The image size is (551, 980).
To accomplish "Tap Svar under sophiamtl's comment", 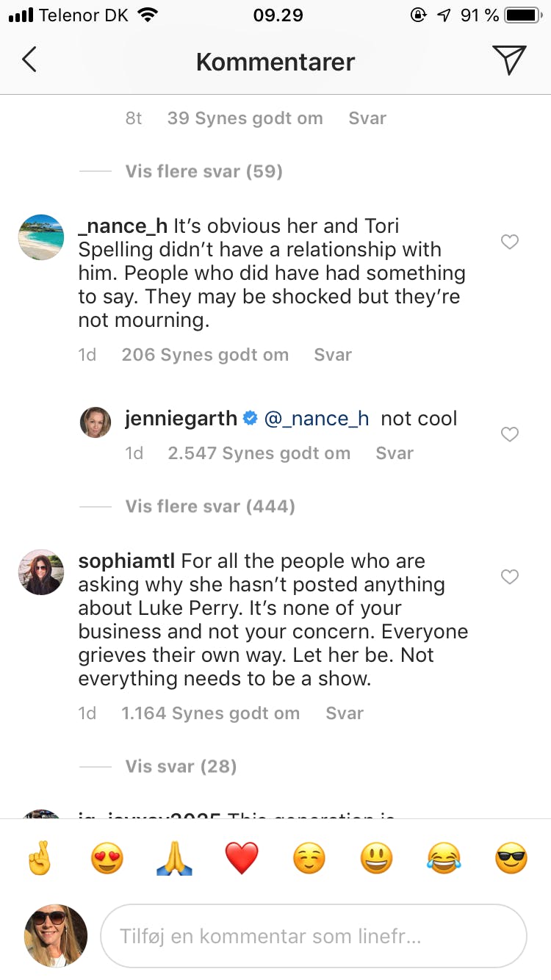I will 345,713.
